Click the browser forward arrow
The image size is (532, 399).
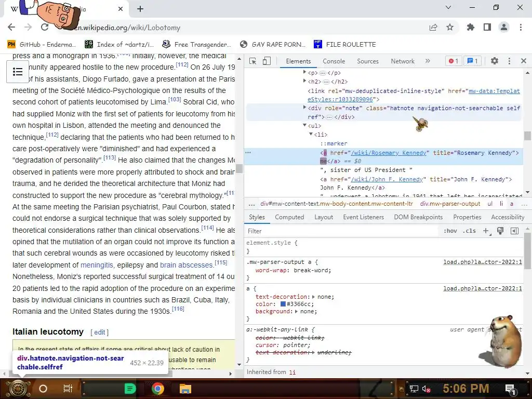(28, 28)
